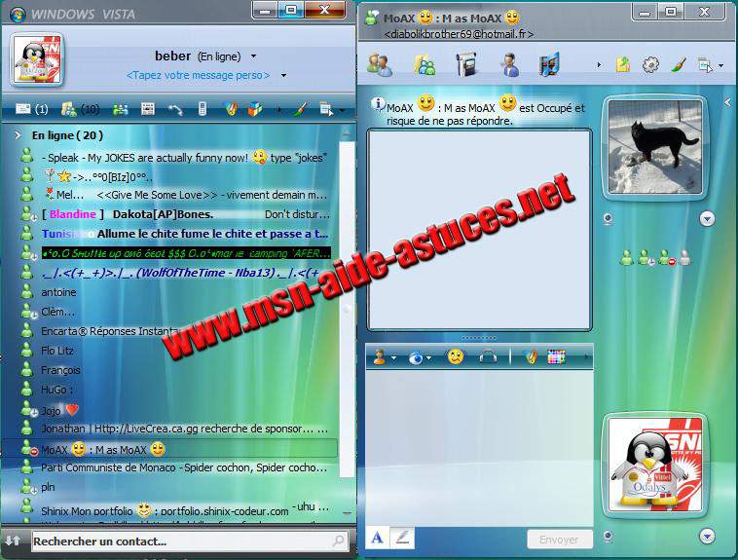Image resolution: width=738 pixels, height=560 pixels.
Task: Click the butterfly shield icon in message toolbar
Action: pos(531,357)
